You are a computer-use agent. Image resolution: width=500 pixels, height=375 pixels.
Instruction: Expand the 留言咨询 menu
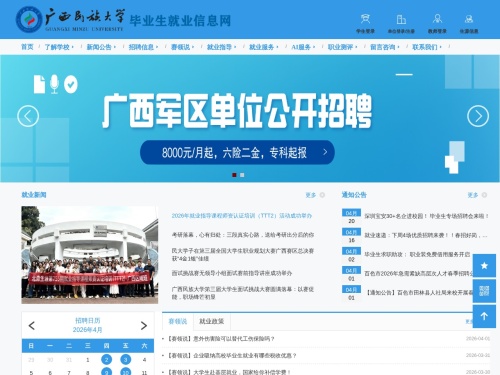385,47
